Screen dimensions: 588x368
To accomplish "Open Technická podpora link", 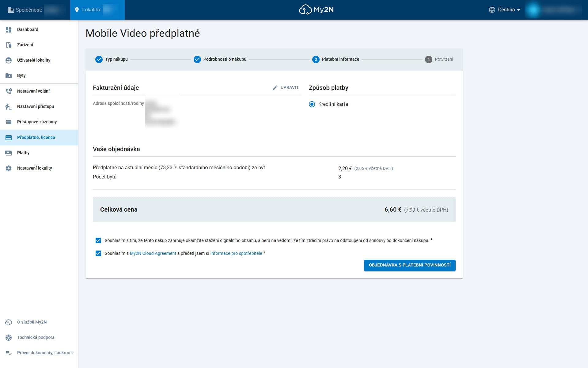I will (x=39, y=337).
